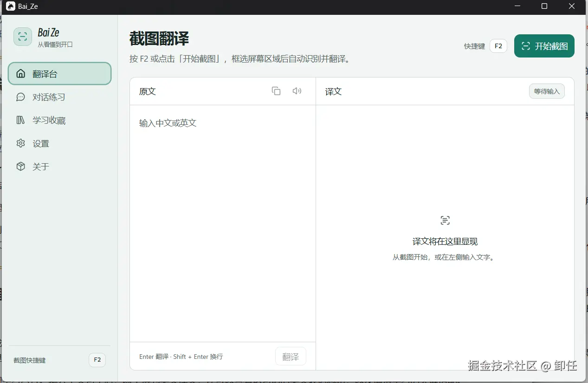Copy the 原文 text with copy icon
588x383 pixels.
pyautogui.click(x=276, y=91)
